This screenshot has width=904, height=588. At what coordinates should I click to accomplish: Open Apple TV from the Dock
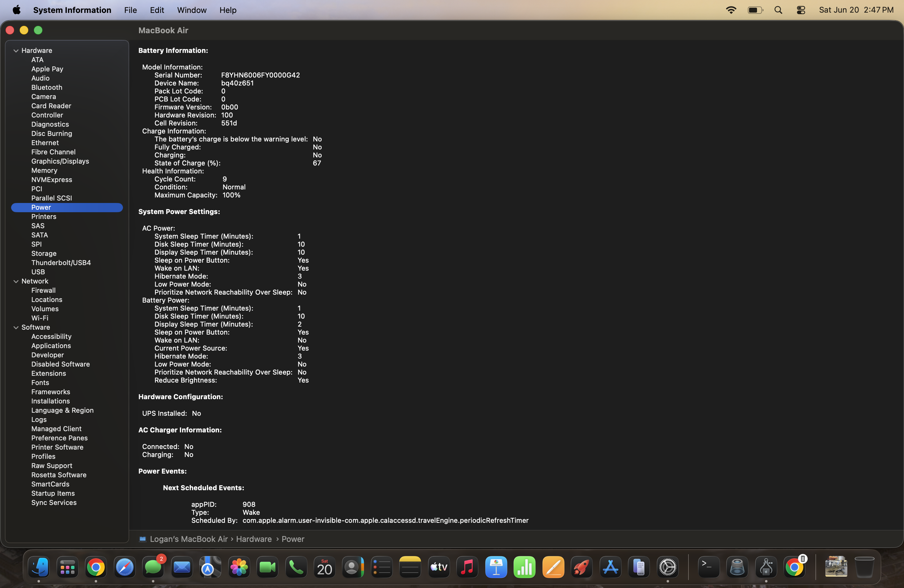tap(439, 567)
